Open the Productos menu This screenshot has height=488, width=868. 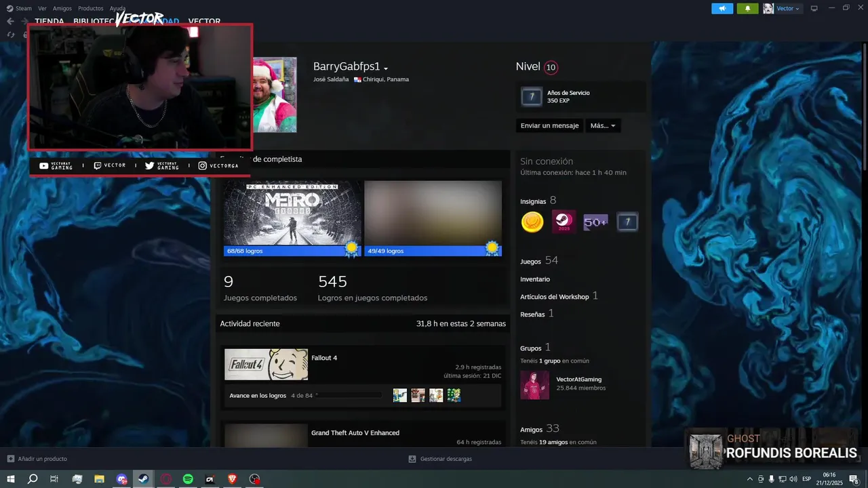tap(91, 8)
